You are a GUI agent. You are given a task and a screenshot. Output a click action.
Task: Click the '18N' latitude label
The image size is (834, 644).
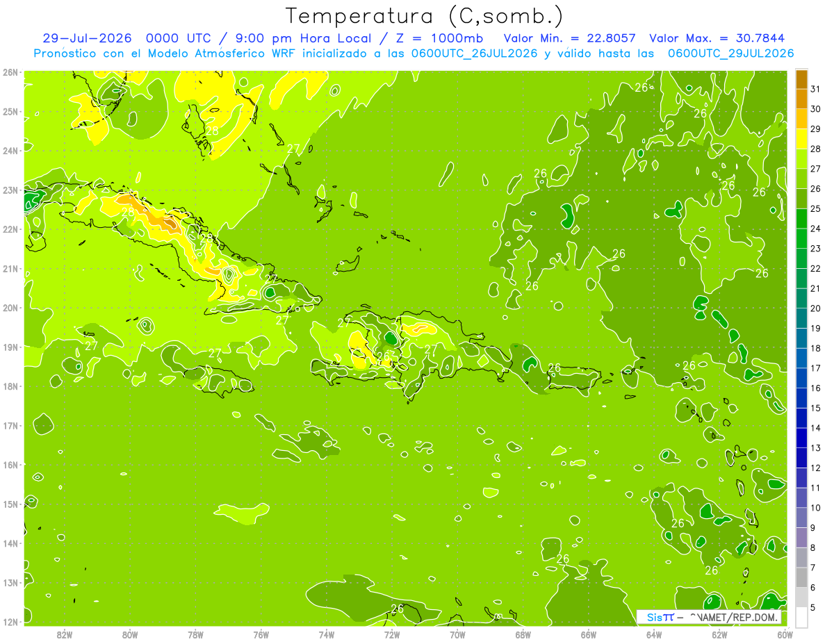pyautogui.click(x=10, y=386)
